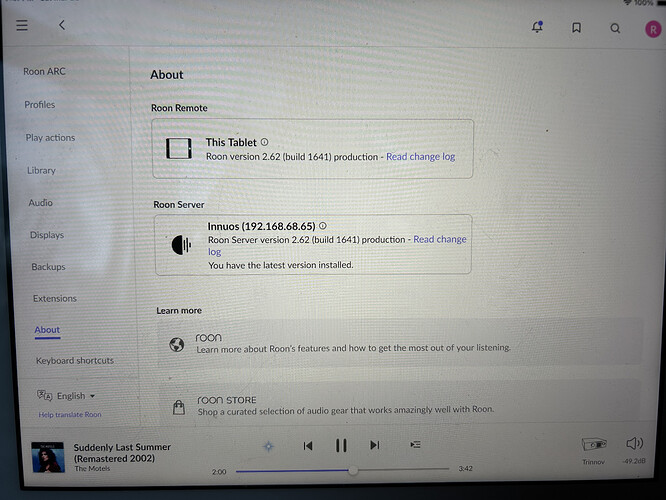666x500 pixels.
Task: Click the 3:42 track duration
Action: tap(466, 468)
